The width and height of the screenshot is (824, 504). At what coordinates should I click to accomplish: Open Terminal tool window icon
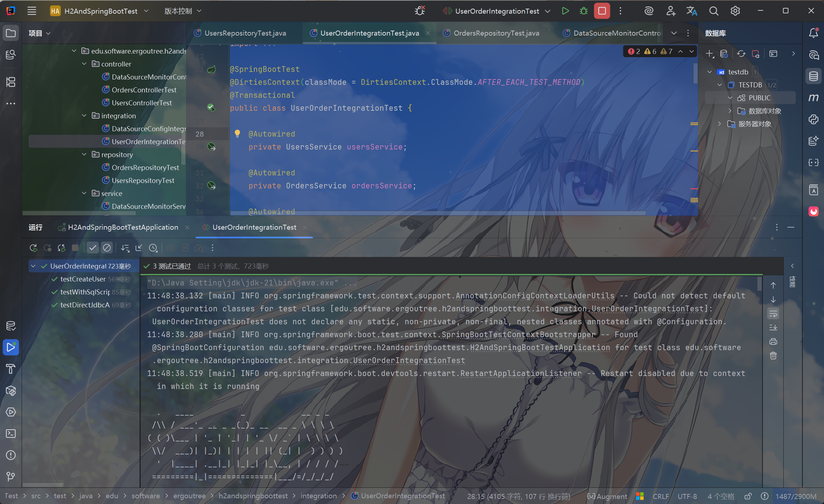tap(11, 434)
